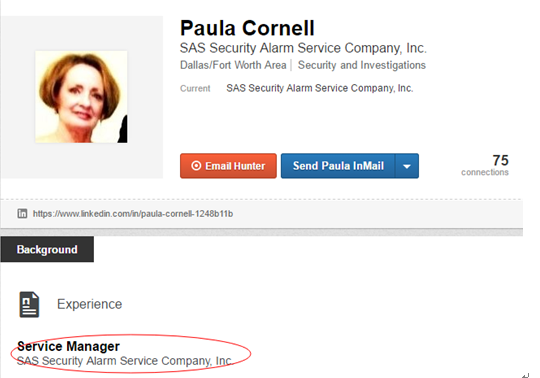Click the Security and Investigations industry
540x378 pixels.
[x=362, y=65]
